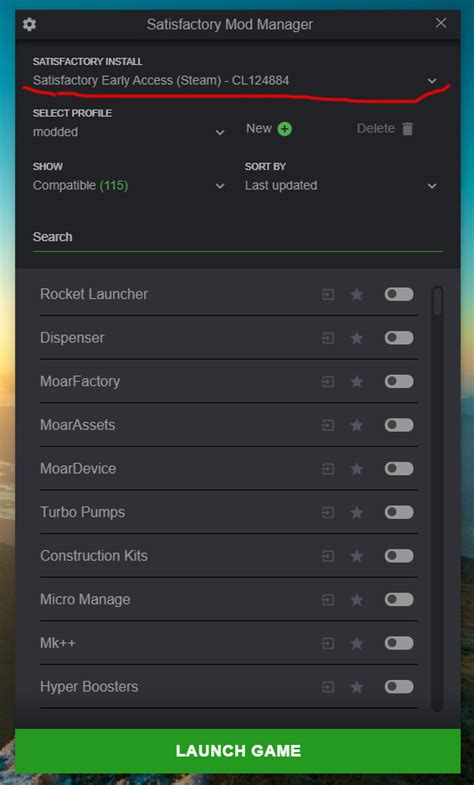Expand the Satisfactory Install dropdown
Viewport: 474px width, 785px height.
coord(235,80)
